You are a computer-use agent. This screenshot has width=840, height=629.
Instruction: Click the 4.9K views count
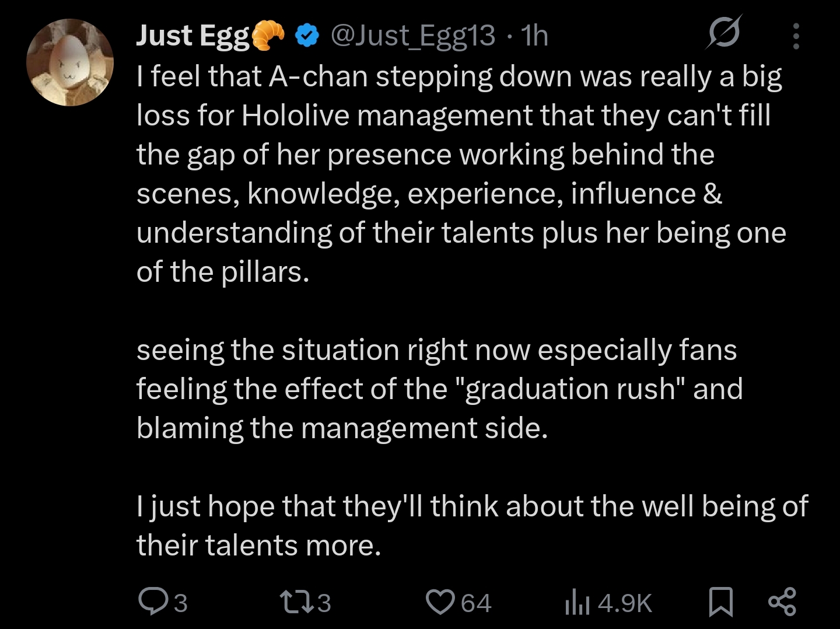(x=625, y=603)
